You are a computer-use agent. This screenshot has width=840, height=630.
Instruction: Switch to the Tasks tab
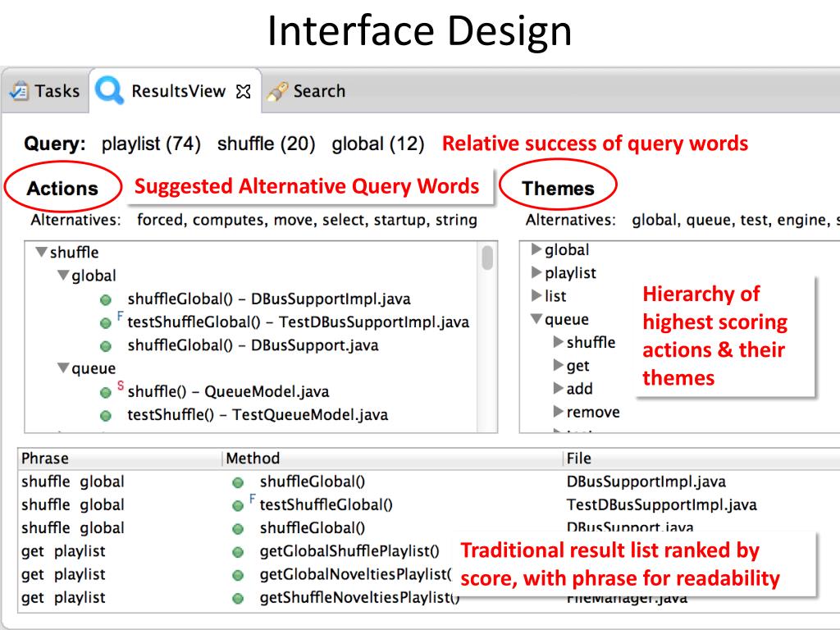pyautogui.click(x=46, y=91)
